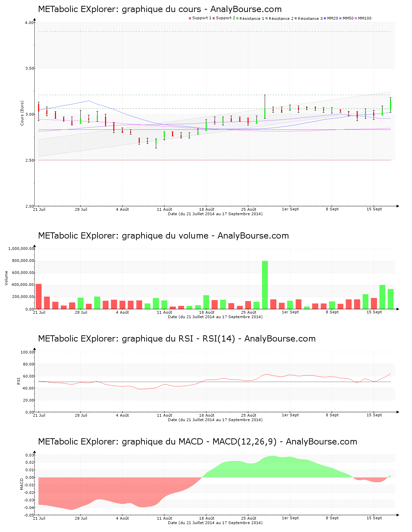Click '1er Sept' date under the volume chart
Image resolution: width=412 pixels, height=532 pixels.
(290, 312)
